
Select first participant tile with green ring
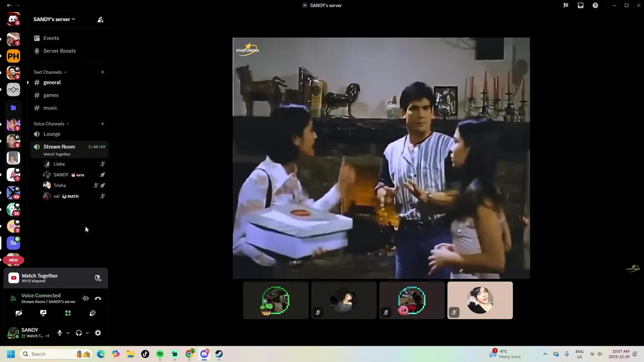point(276,300)
